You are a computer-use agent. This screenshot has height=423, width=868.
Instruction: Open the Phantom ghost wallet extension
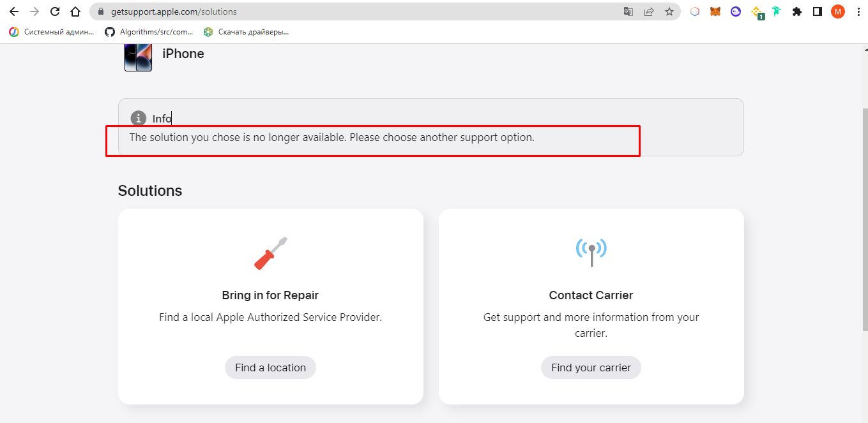tap(736, 11)
